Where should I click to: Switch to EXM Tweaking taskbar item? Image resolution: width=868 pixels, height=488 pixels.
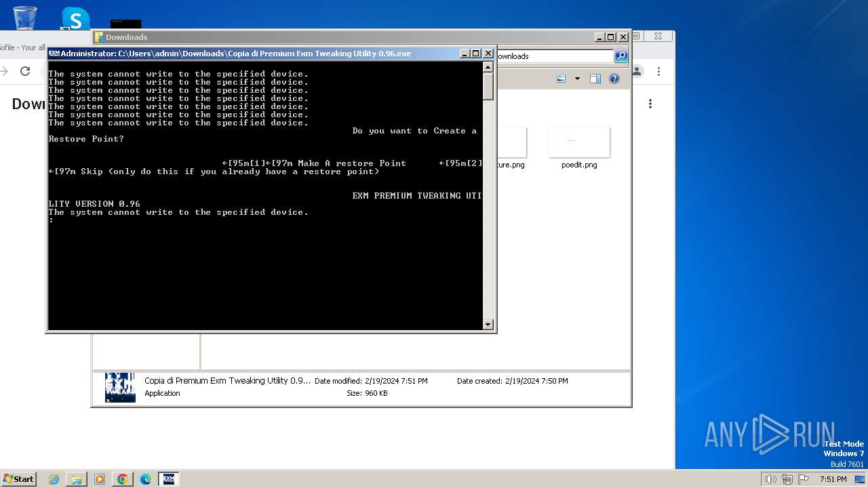pos(169,479)
